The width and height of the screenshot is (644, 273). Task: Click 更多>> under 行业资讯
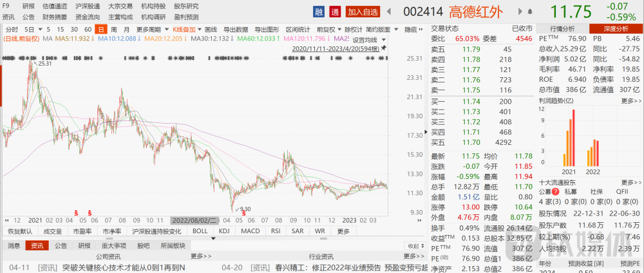(414, 256)
